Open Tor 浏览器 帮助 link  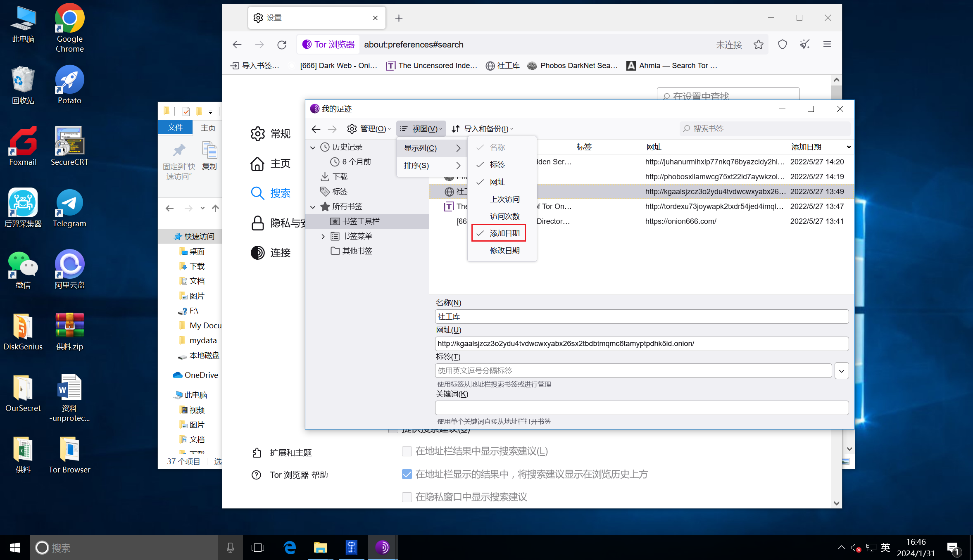tap(290, 475)
